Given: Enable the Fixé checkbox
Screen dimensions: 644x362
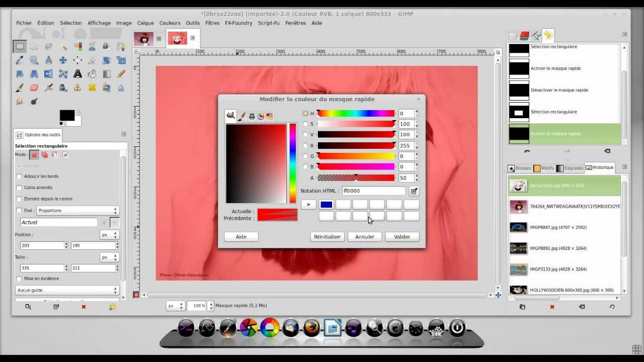Looking at the screenshot, I should 19,211.
